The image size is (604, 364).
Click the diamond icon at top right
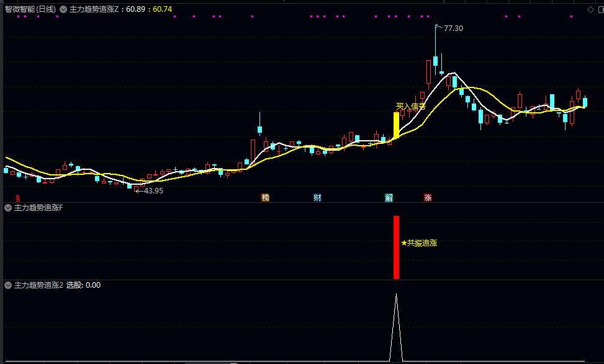[590, 10]
